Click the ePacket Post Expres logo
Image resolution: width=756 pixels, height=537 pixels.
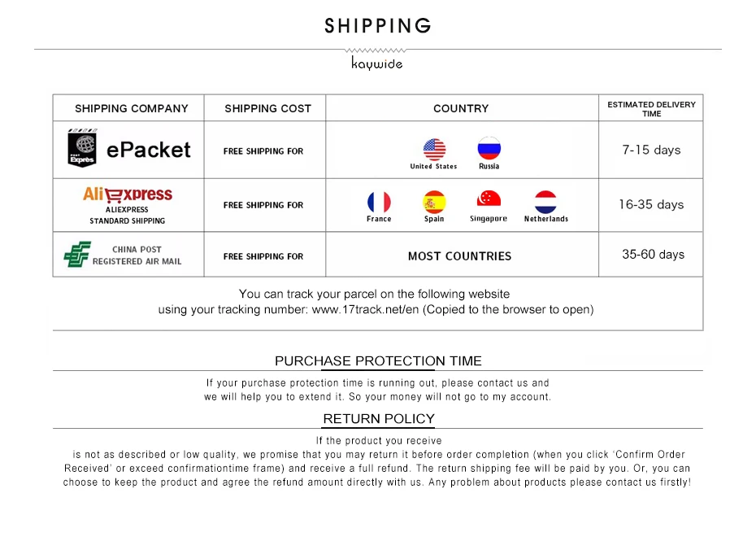[82, 148]
